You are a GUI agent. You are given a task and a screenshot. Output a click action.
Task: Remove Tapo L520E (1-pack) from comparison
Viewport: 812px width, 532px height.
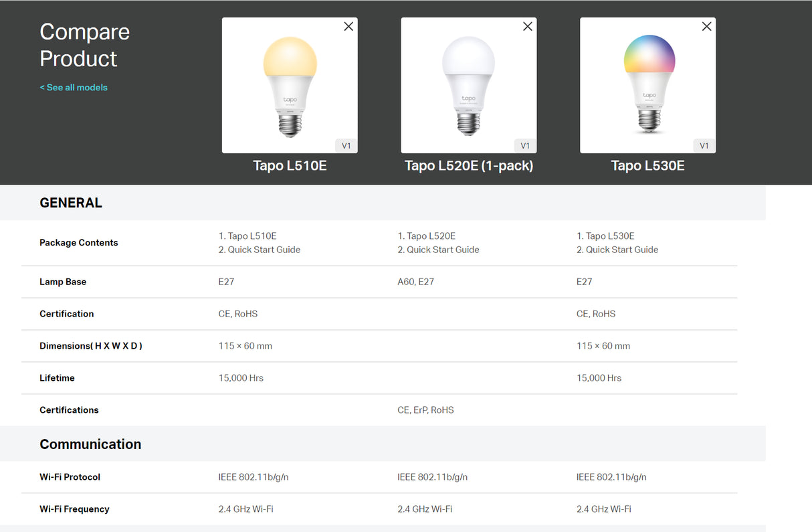(x=528, y=26)
